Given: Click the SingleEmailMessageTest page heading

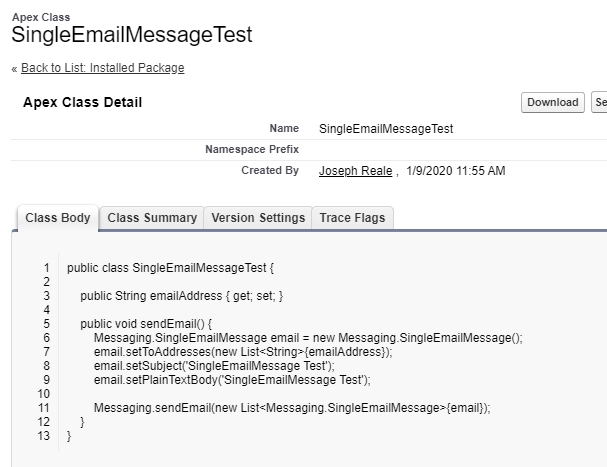Looking at the screenshot, I should point(132,34).
